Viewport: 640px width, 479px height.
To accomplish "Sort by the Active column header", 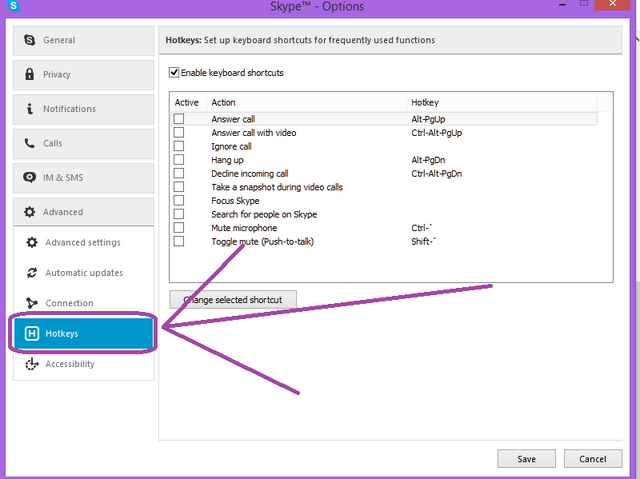I will pos(187,102).
